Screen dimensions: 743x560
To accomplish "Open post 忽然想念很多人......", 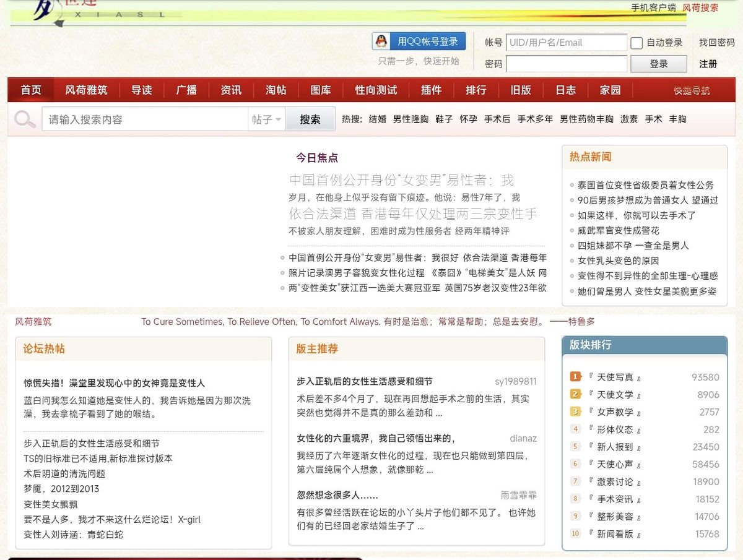I will [x=337, y=495].
